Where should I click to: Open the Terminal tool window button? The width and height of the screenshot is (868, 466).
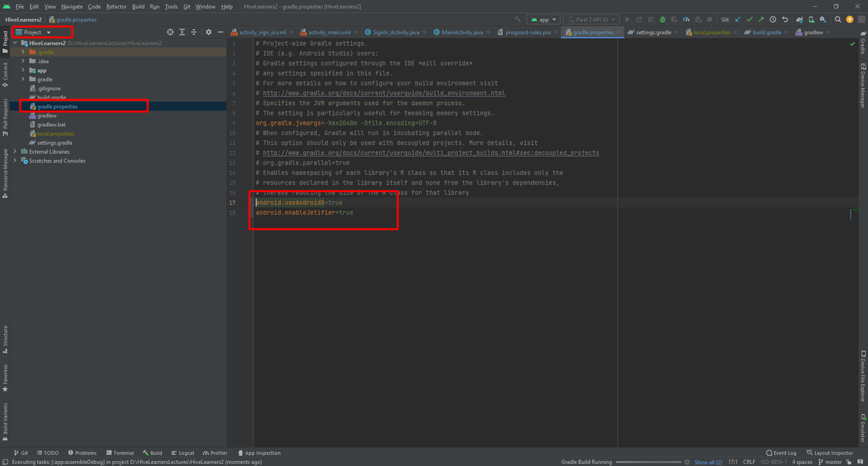pos(120,453)
